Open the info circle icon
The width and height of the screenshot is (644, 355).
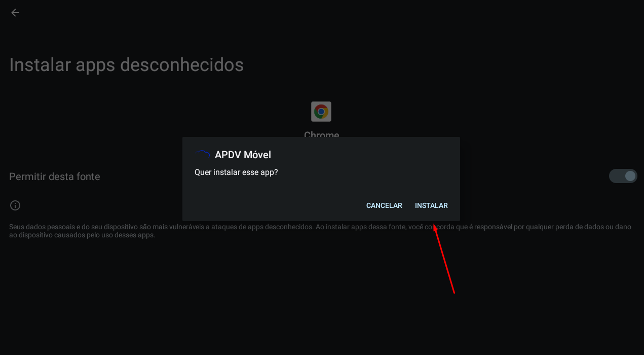15,205
